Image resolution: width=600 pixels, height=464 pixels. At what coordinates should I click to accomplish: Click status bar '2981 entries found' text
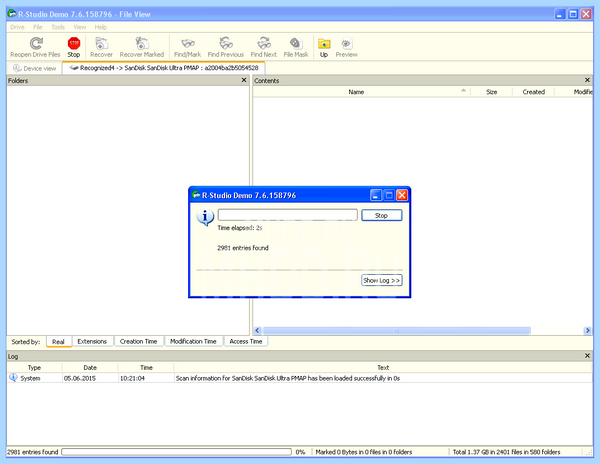(x=33, y=452)
